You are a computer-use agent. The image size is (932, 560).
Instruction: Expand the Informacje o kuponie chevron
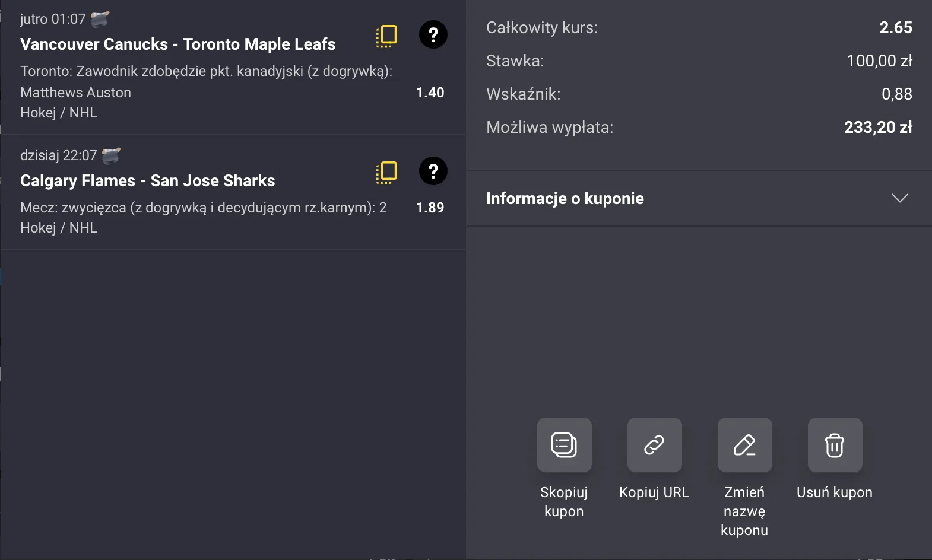[x=899, y=198]
